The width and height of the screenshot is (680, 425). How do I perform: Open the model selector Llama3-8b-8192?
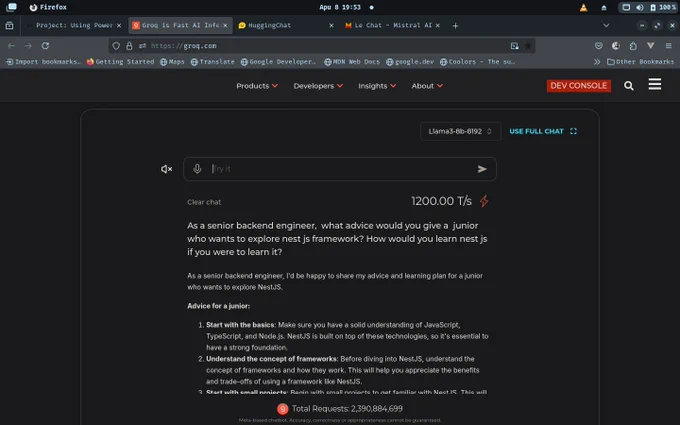pos(460,131)
